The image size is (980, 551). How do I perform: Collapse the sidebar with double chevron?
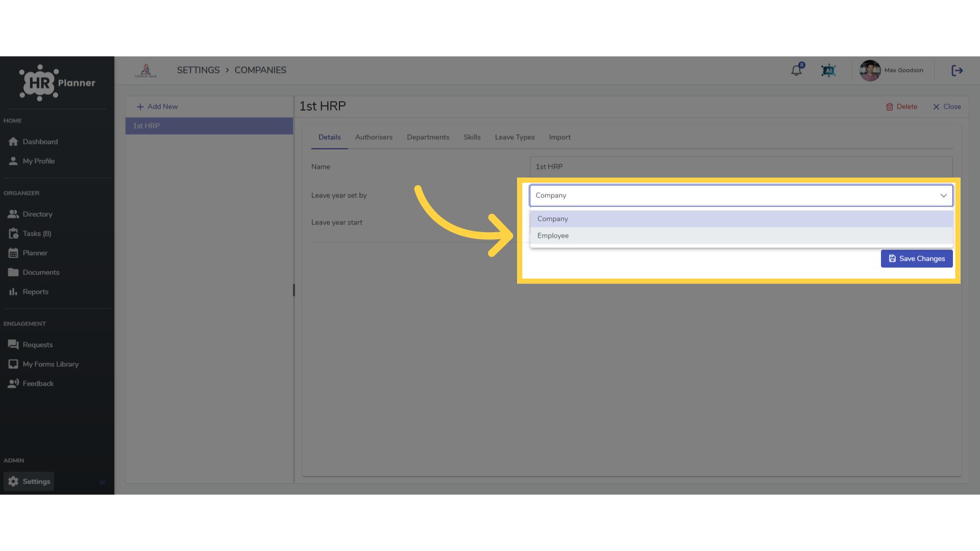(x=102, y=482)
